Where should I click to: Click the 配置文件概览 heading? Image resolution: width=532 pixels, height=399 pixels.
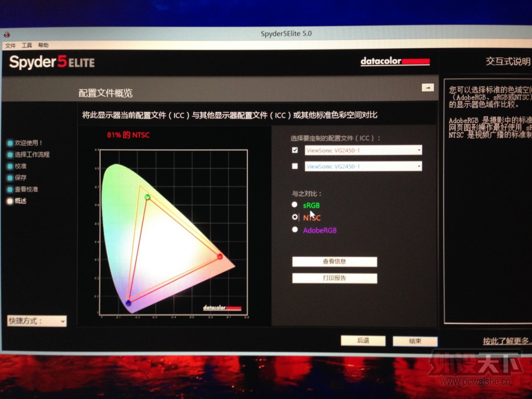[x=105, y=94]
